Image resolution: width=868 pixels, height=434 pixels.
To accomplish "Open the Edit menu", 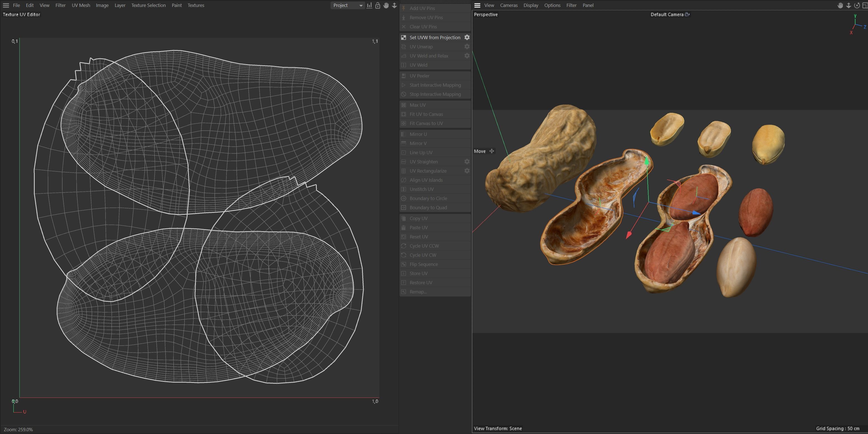I will point(30,5).
